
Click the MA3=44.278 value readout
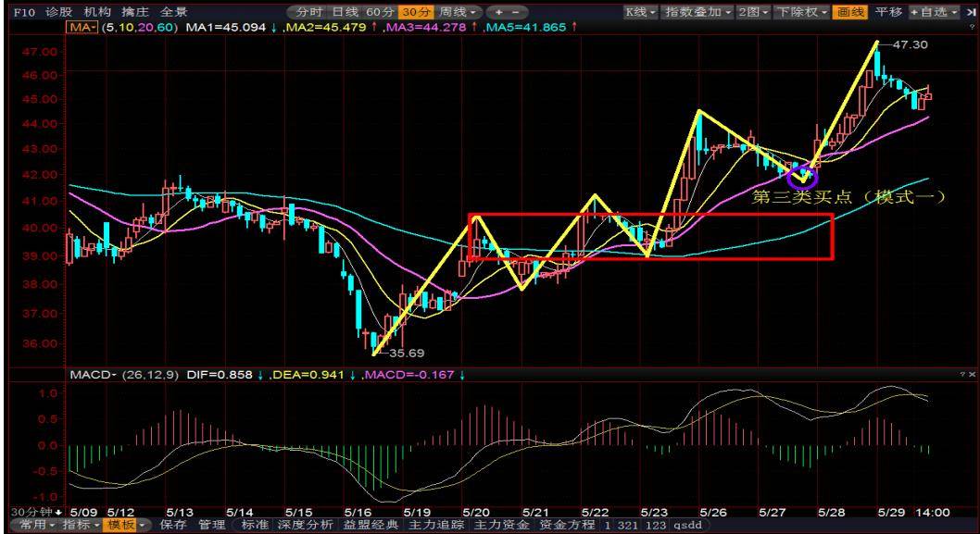click(x=426, y=28)
